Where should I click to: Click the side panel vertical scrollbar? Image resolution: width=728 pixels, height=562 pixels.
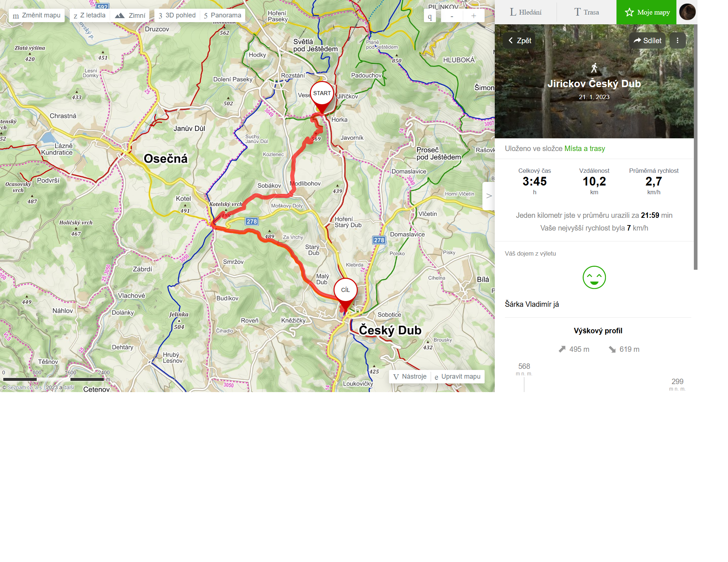pos(695,147)
